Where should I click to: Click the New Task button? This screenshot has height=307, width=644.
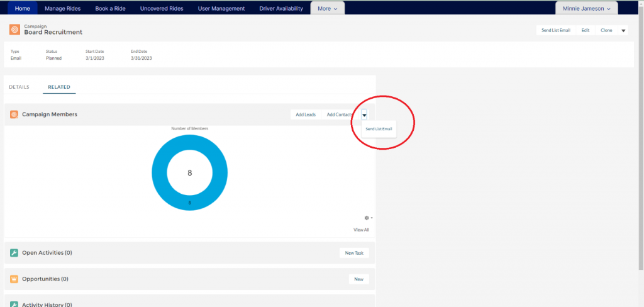pos(354,253)
